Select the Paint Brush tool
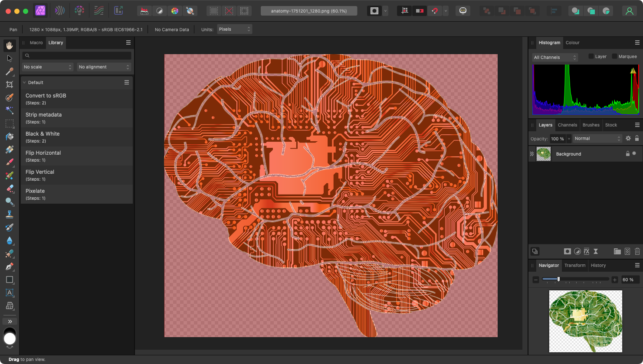Screen dimensions: 643x364 [x=10, y=162]
